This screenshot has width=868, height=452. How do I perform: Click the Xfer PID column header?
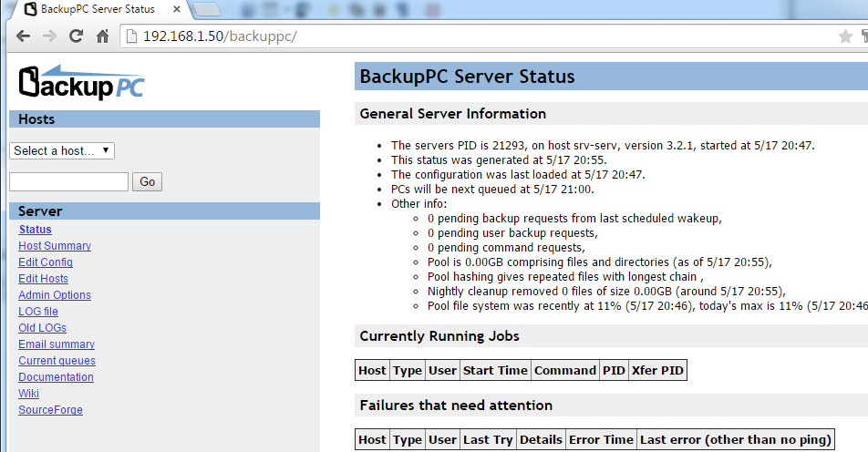point(657,370)
